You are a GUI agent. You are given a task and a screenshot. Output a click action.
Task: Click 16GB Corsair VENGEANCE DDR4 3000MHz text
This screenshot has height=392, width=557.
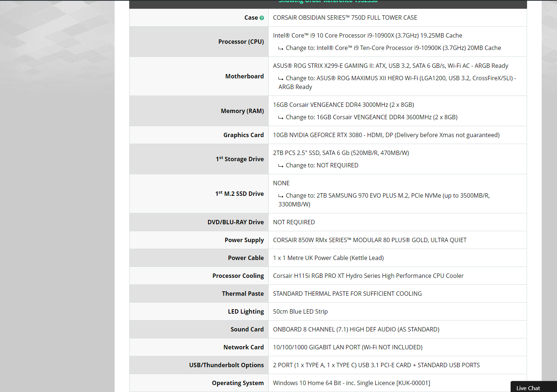click(343, 105)
